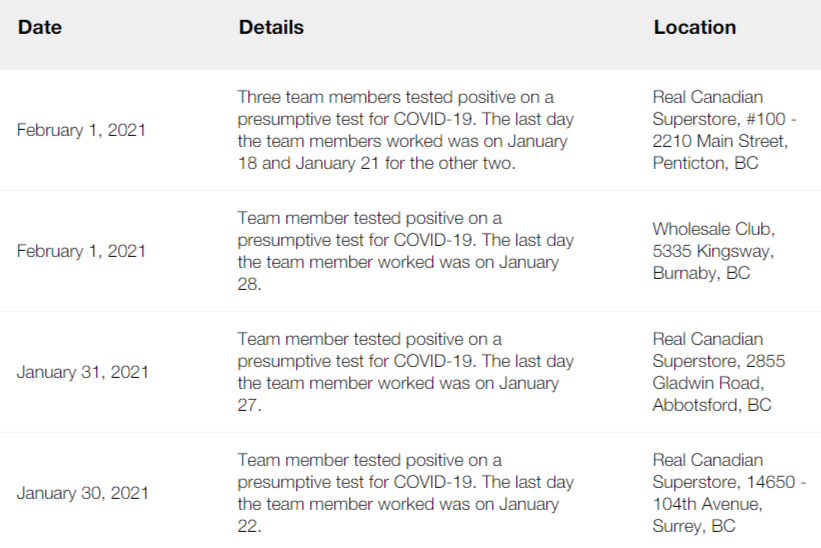
Task: Click the Details column header
Action: [271, 27]
